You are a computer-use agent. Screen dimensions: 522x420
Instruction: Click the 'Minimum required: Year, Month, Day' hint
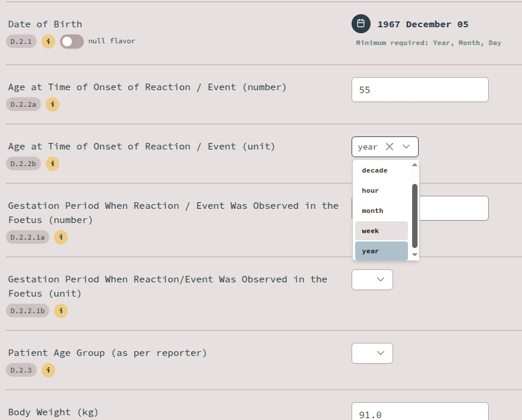coord(428,43)
